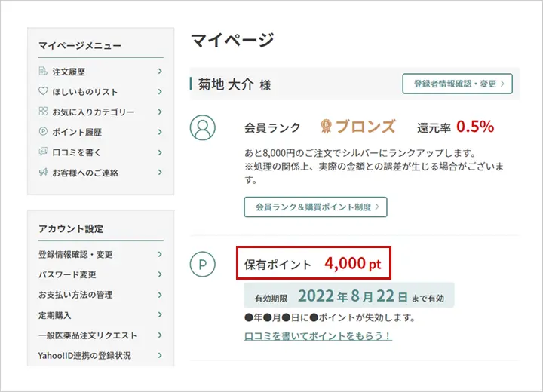The width and height of the screenshot is (543, 392).
Task: Click the heart icon beside ほしいものリスト
Action: [x=43, y=92]
